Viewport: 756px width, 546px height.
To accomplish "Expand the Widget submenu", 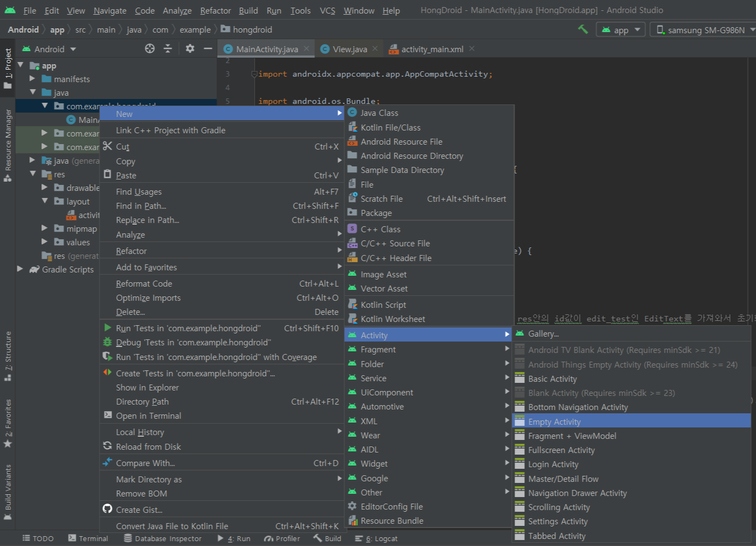I will pyautogui.click(x=430, y=463).
